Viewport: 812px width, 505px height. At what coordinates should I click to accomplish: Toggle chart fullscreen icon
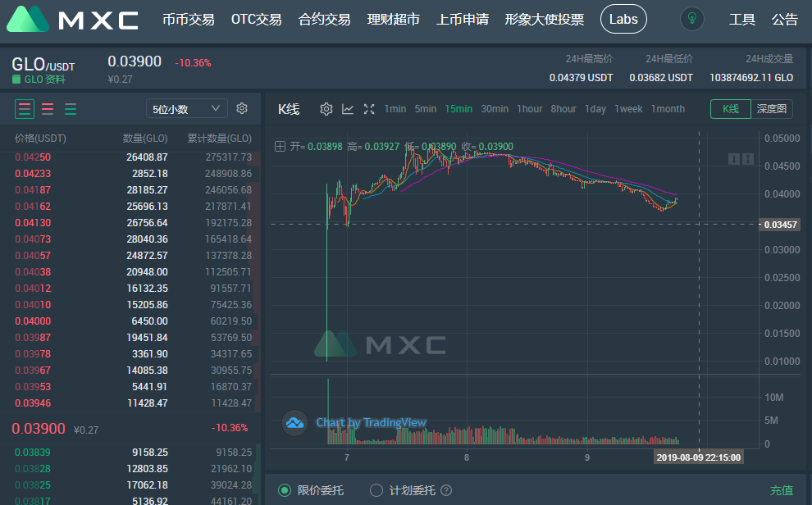(x=369, y=109)
